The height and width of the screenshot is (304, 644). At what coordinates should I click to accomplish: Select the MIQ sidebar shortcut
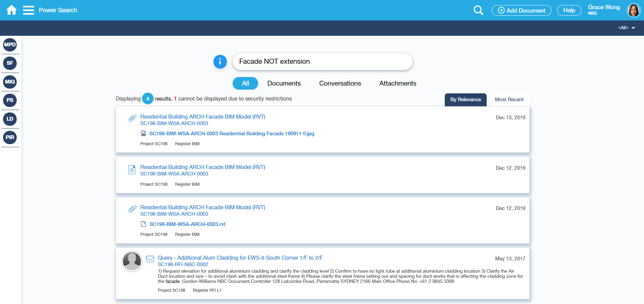pos(10,82)
